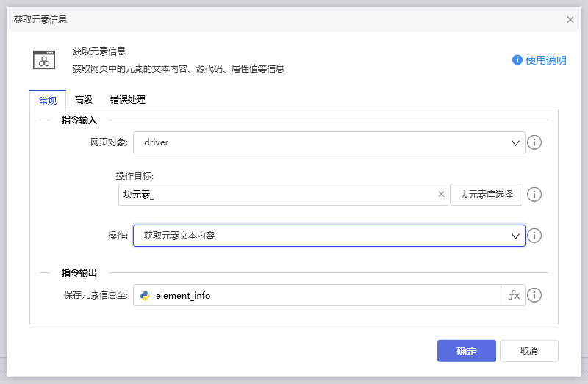Close the 获取元素信息 dialog window
This screenshot has width=588, height=384.
tap(570, 20)
